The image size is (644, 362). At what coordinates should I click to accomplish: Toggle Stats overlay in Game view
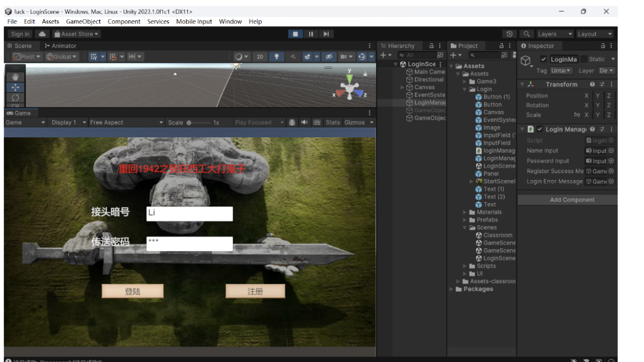(333, 122)
